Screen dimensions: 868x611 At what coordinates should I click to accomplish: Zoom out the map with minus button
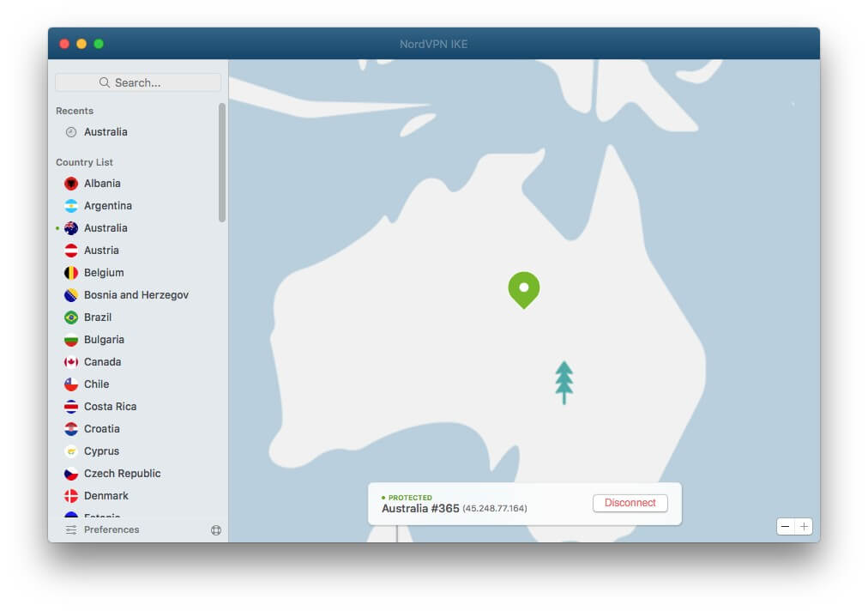pyautogui.click(x=785, y=526)
